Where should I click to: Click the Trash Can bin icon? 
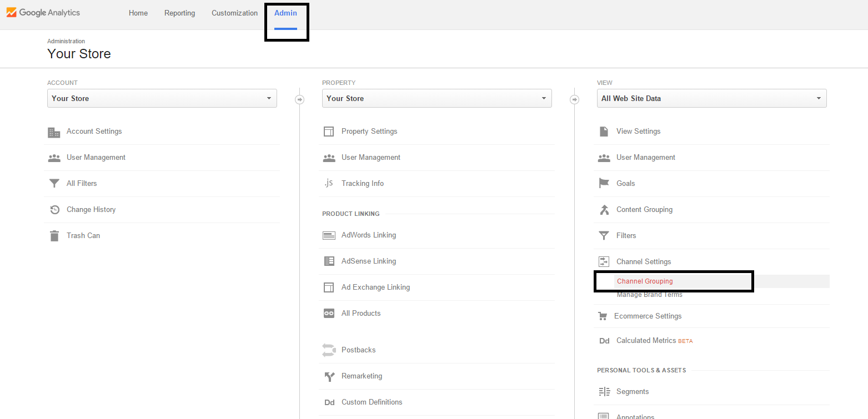coord(54,236)
